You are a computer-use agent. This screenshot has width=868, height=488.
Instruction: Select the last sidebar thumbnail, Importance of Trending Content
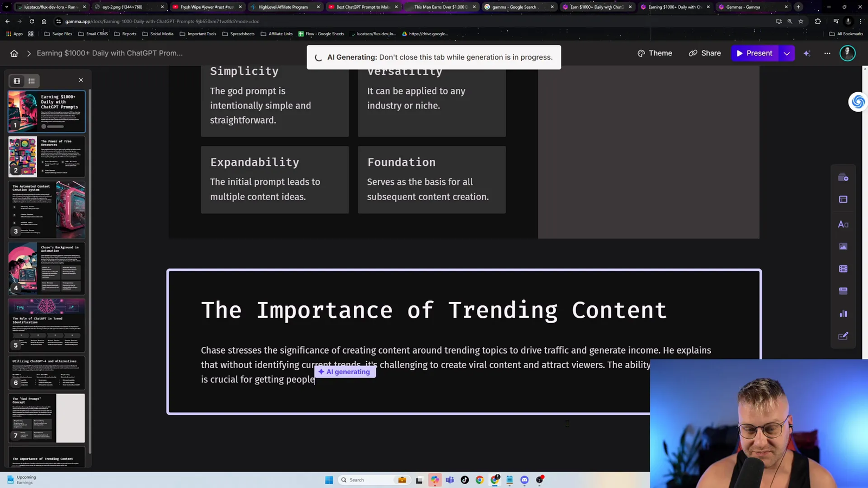pos(47,457)
